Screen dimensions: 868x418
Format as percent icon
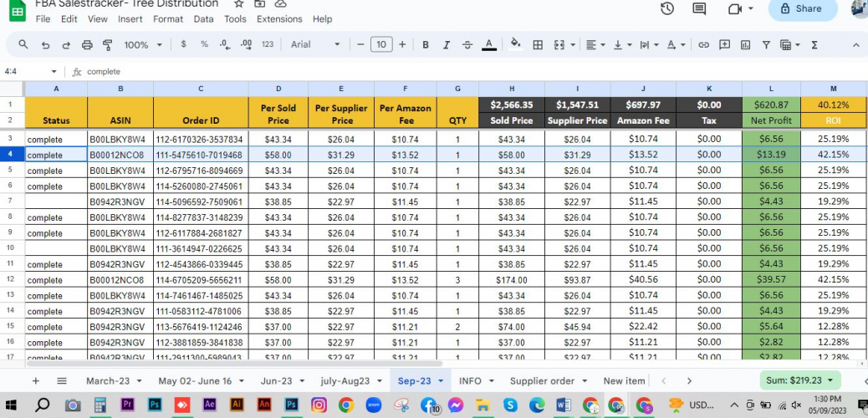click(x=204, y=44)
